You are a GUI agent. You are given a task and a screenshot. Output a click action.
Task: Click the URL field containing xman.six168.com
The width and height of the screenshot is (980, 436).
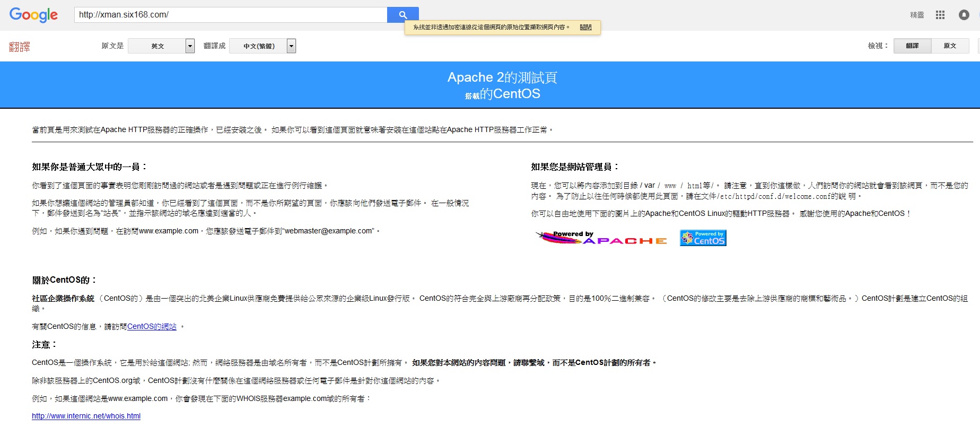point(231,15)
